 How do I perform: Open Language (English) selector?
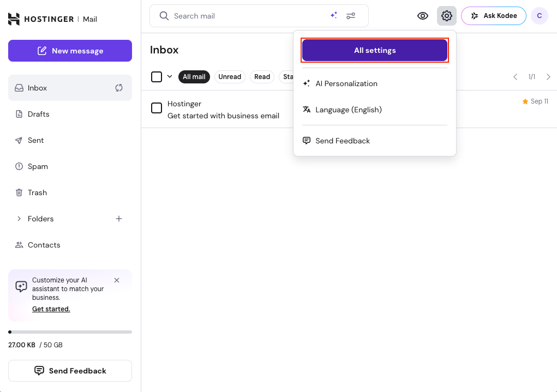click(348, 110)
